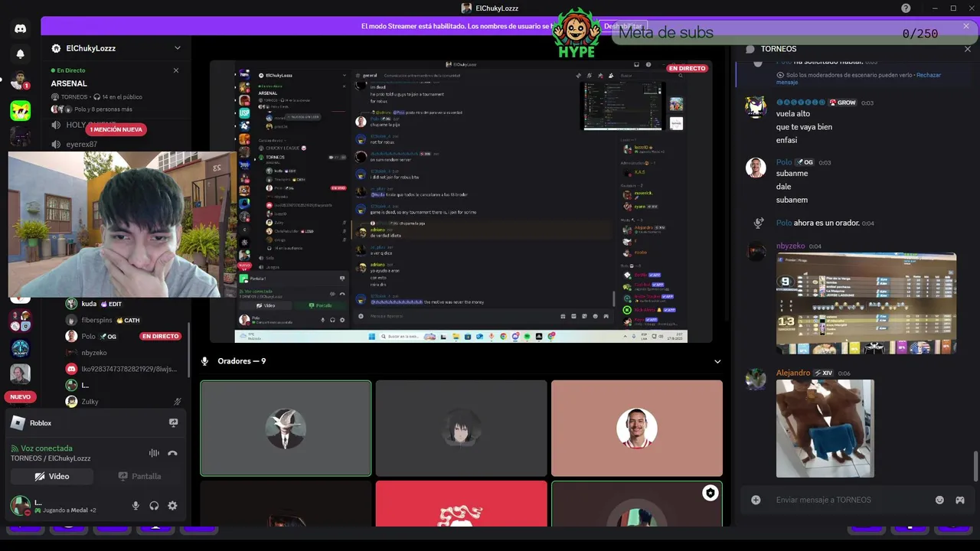Click the NUEVO pill in server rail
Image resolution: width=980 pixels, height=551 pixels.
[21, 397]
